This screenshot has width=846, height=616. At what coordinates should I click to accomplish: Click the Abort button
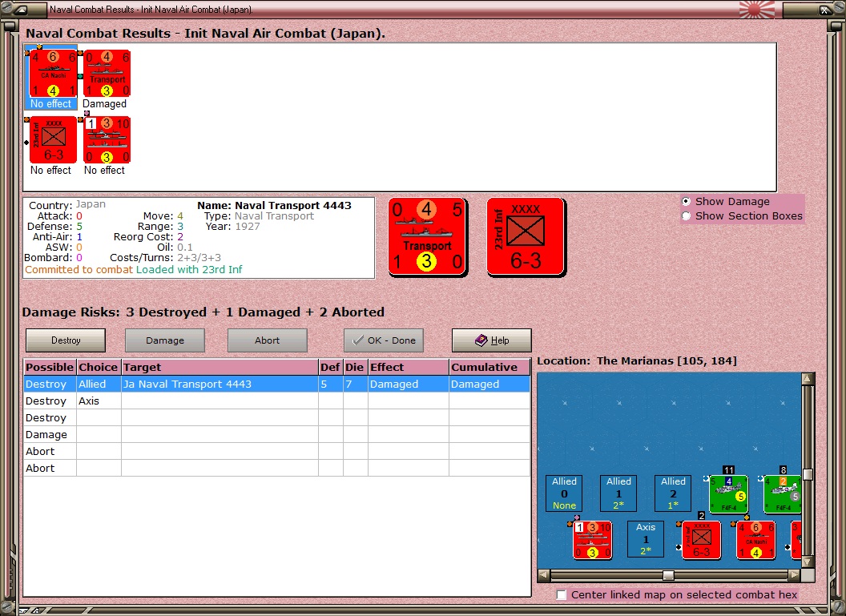click(x=268, y=340)
